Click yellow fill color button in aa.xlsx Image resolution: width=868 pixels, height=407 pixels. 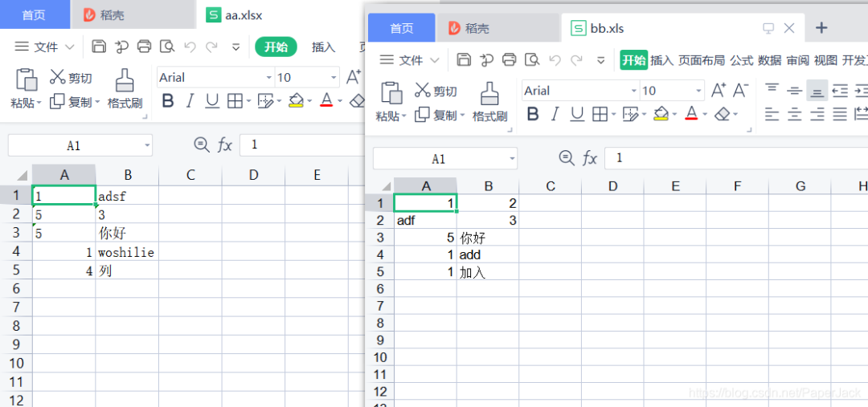pyautogui.click(x=296, y=100)
